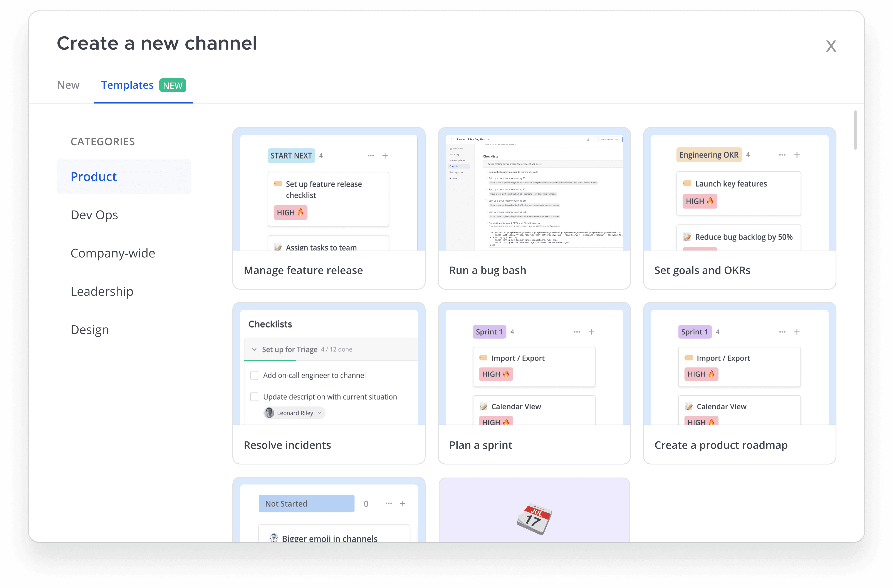Image resolution: width=893 pixels, height=588 pixels.
Task: Click plus icon in Plan a sprint card
Action: pyautogui.click(x=591, y=332)
